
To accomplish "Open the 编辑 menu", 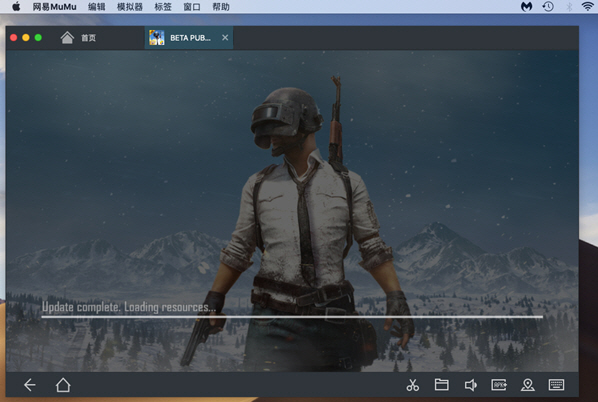I will click(96, 6).
